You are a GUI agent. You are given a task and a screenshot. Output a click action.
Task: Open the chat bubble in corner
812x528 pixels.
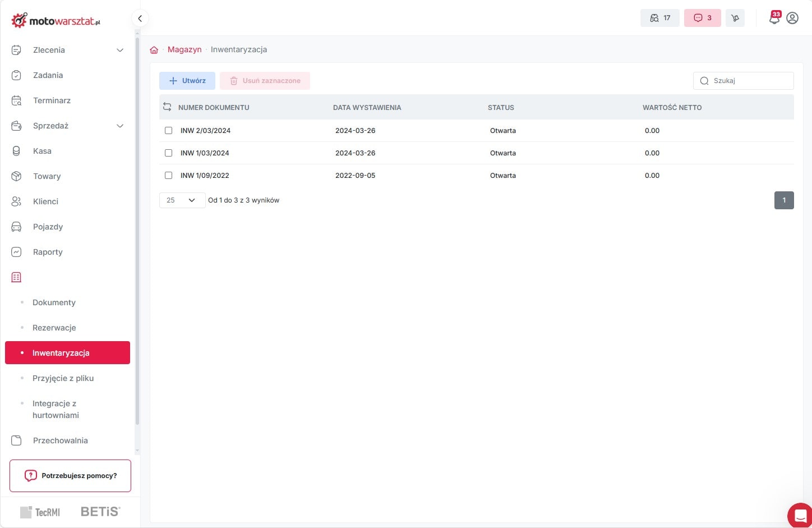click(800, 515)
